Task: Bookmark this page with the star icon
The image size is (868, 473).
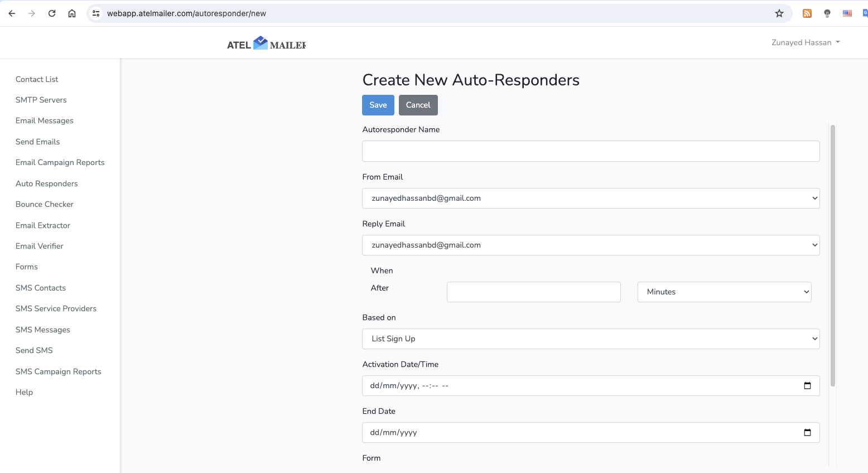Action: 779,13
